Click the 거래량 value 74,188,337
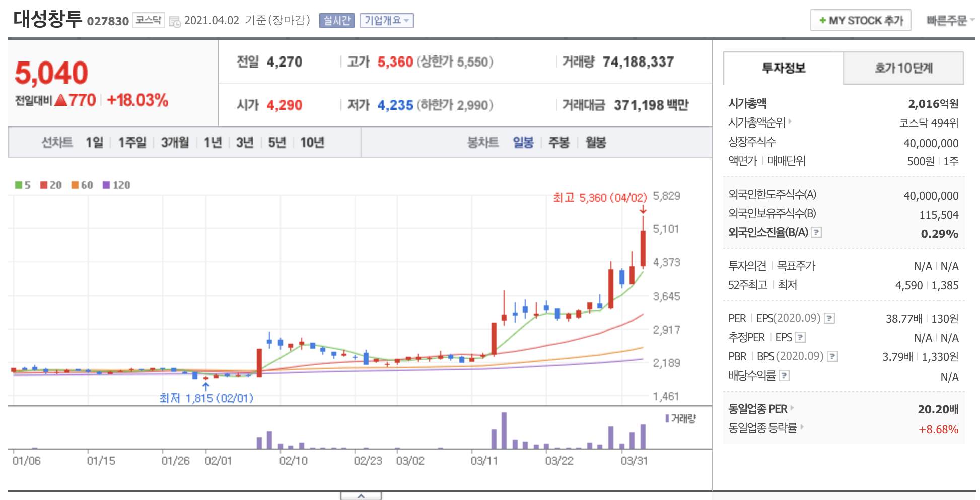 pyautogui.click(x=638, y=62)
